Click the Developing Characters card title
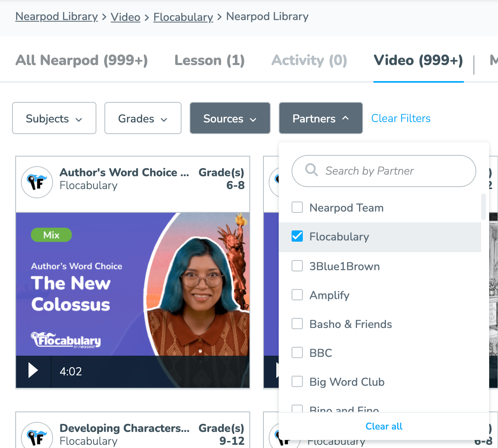The height and width of the screenshot is (448, 498). tap(124, 428)
